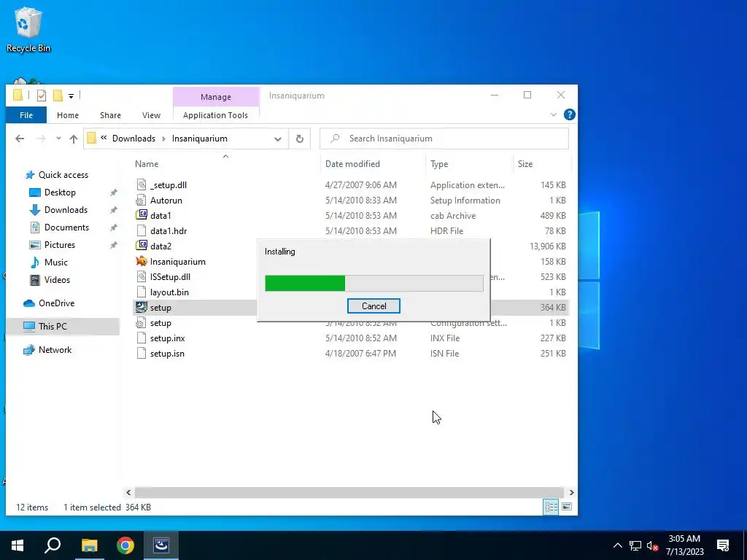This screenshot has width=747, height=560.
Task: Select the _setup.dll file
Action: [x=169, y=185]
